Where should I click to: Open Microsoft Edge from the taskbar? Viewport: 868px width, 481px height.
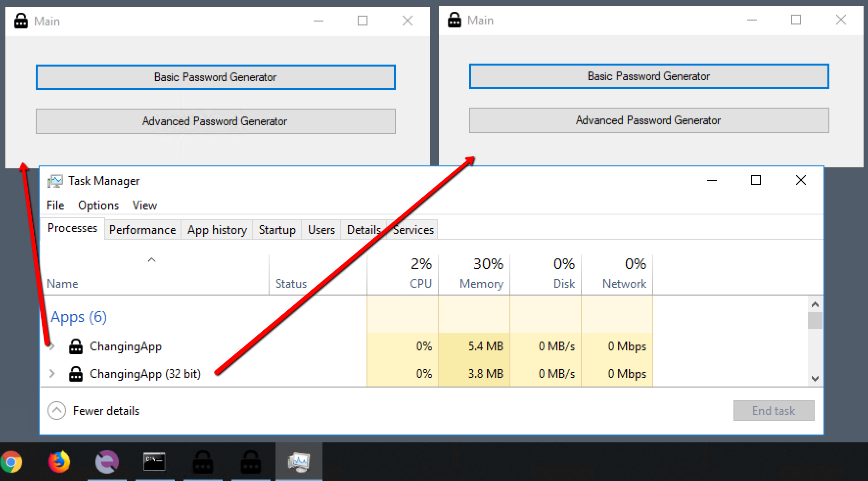coord(107,461)
